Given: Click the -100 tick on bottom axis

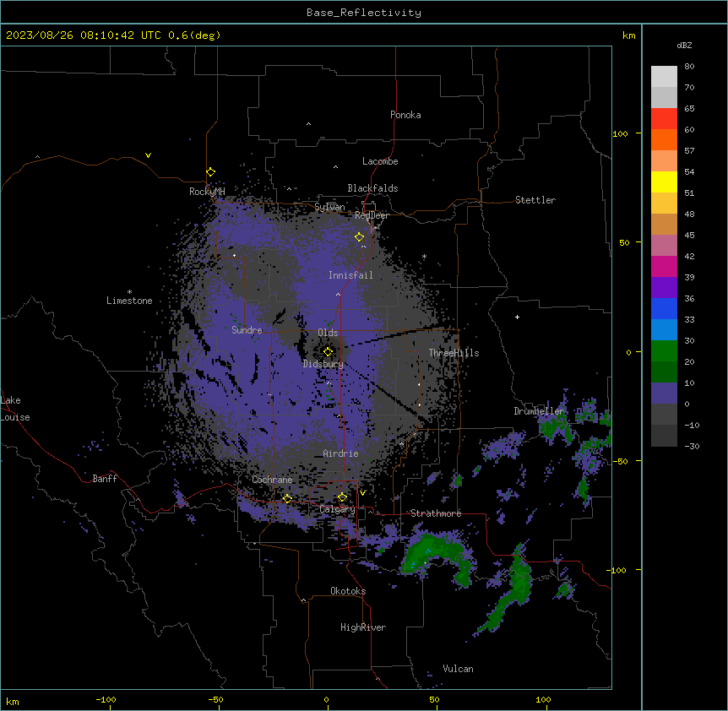Looking at the screenshot, I should (106, 699).
